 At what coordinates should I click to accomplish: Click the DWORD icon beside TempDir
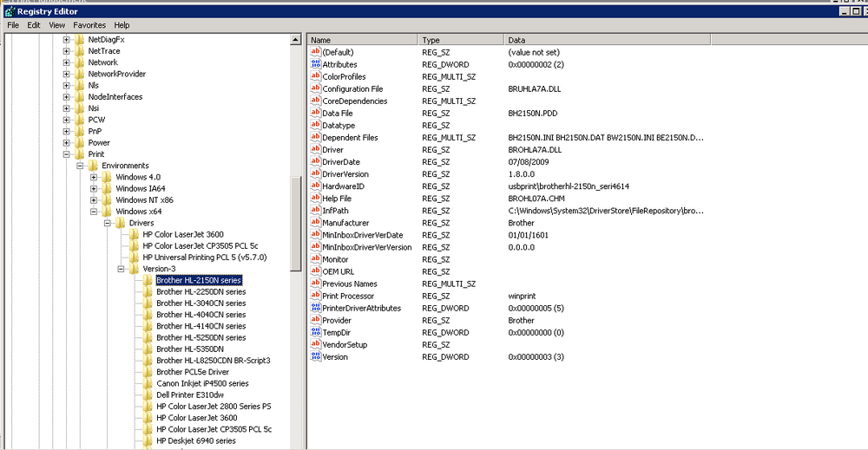(316, 332)
